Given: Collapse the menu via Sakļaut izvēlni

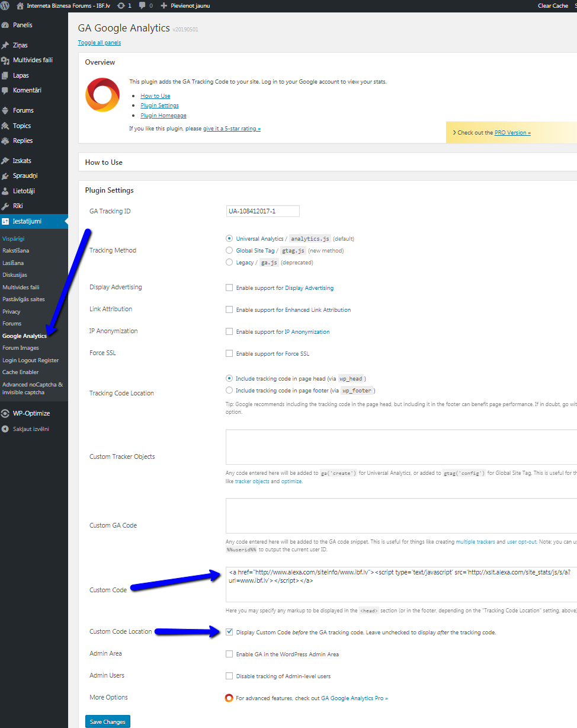Looking at the screenshot, I should tap(30, 429).
